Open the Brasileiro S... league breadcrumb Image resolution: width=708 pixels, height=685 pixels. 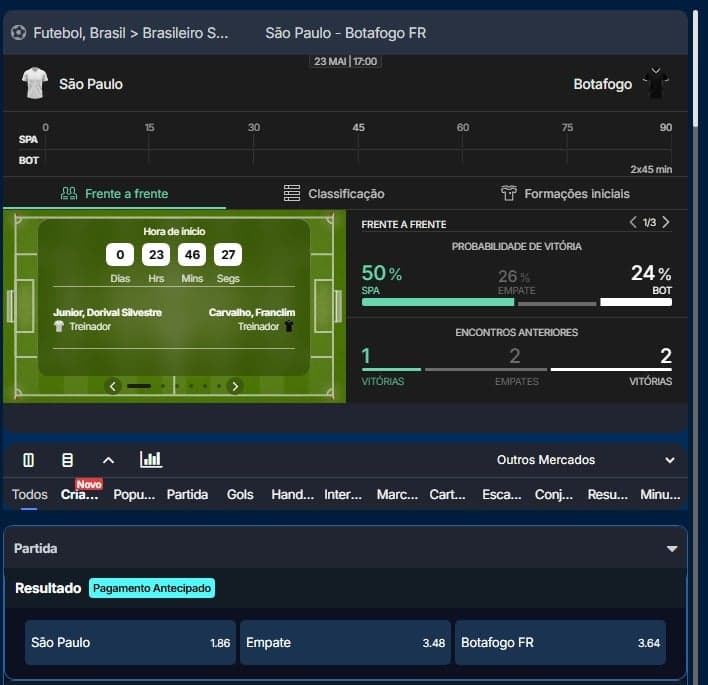[x=186, y=33]
